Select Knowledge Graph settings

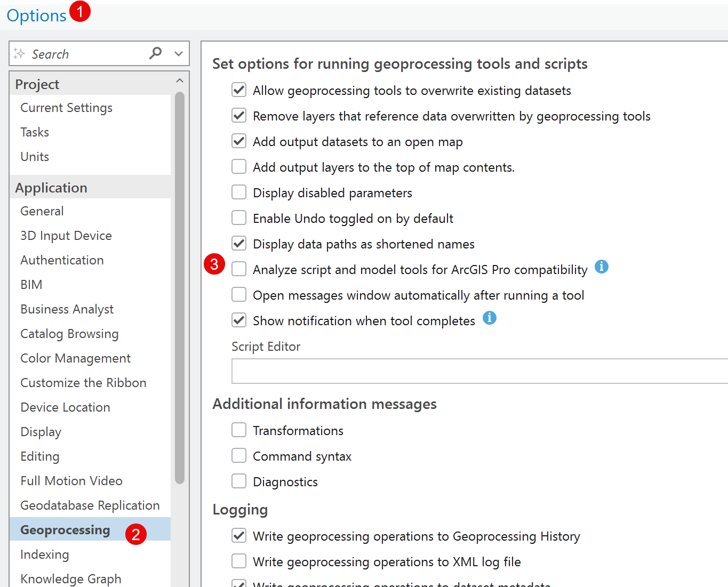[70, 578]
